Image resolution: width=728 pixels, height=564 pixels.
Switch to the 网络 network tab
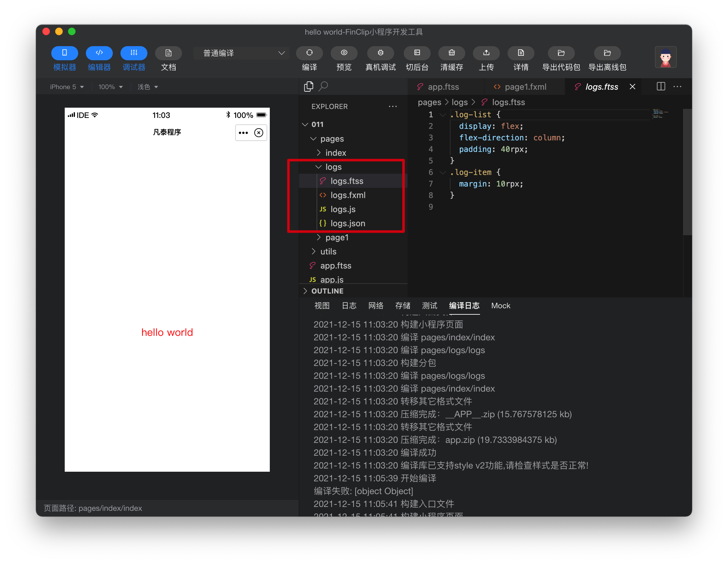(x=376, y=306)
